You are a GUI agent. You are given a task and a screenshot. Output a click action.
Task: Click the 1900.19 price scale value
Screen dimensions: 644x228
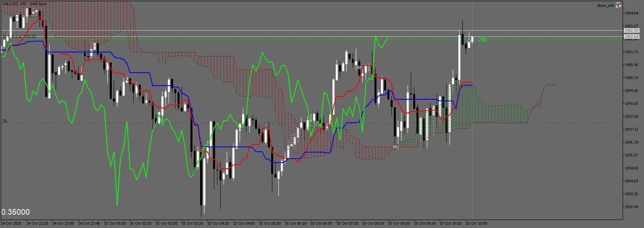point(631,78)
